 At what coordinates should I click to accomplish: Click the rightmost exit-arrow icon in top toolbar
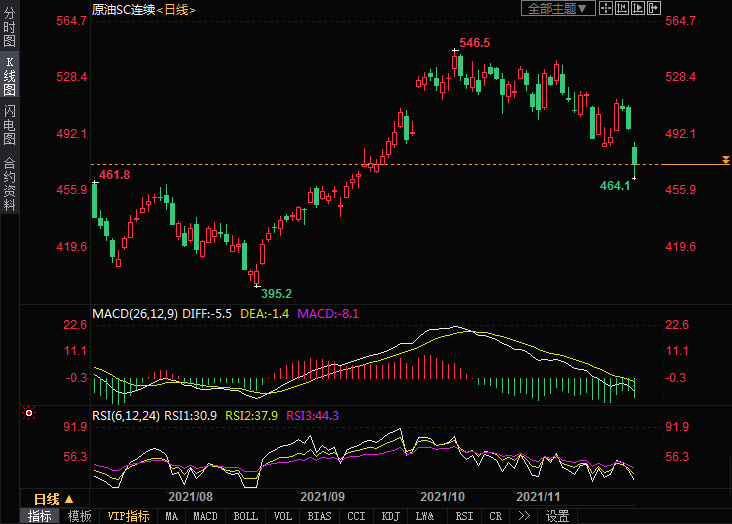click(654, 8)
